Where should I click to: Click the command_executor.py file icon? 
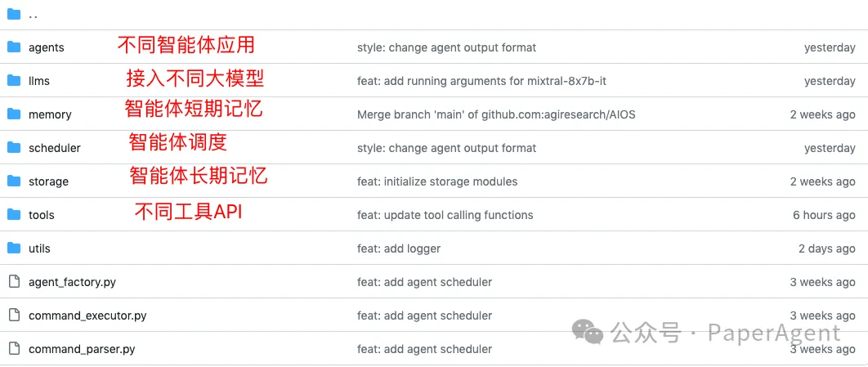click(13, 316)
